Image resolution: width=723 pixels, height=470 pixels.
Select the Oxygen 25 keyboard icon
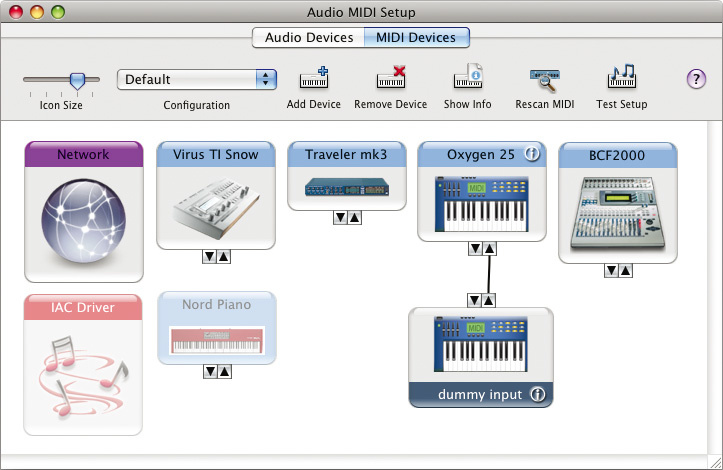(481, 204)
